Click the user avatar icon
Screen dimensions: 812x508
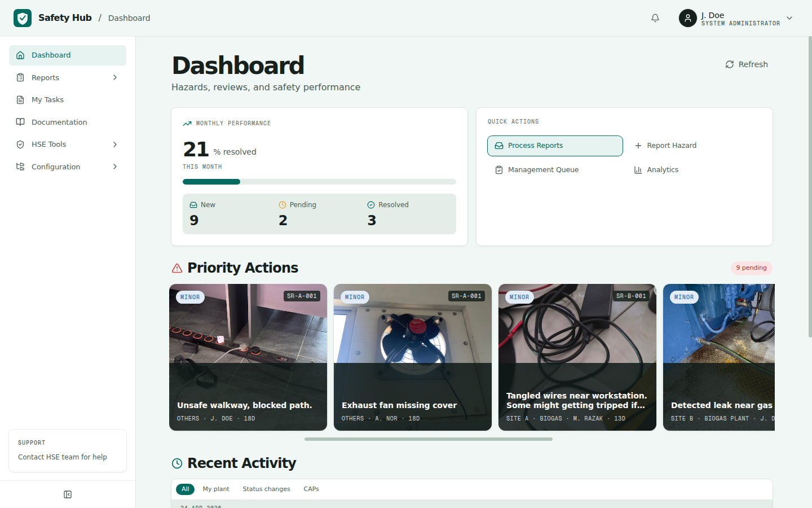[x=687, y=18]
